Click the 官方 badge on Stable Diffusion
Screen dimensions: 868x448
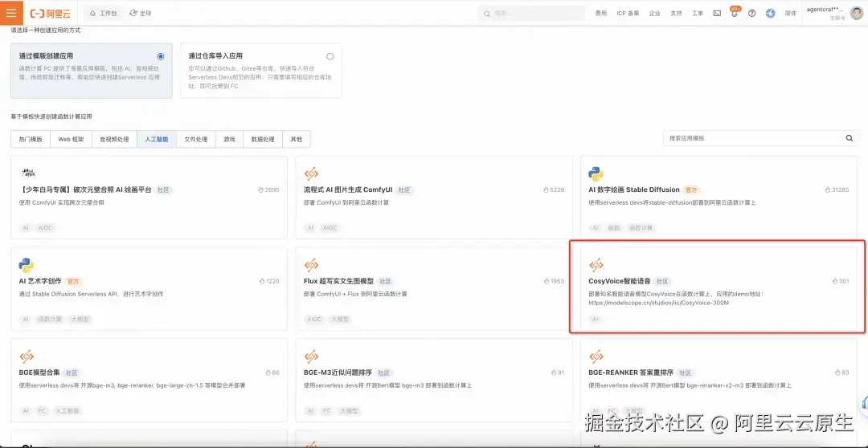pyautogui.click(x=691, y=189)
